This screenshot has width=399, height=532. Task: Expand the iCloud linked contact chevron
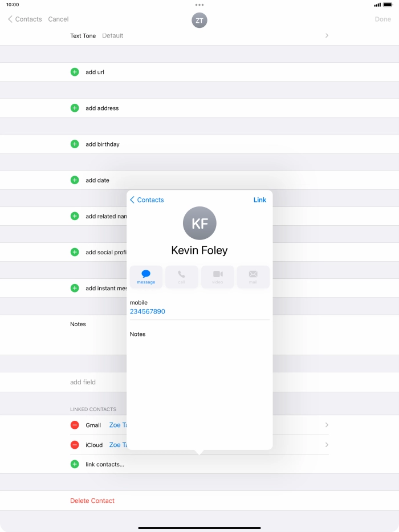point(327,445)
